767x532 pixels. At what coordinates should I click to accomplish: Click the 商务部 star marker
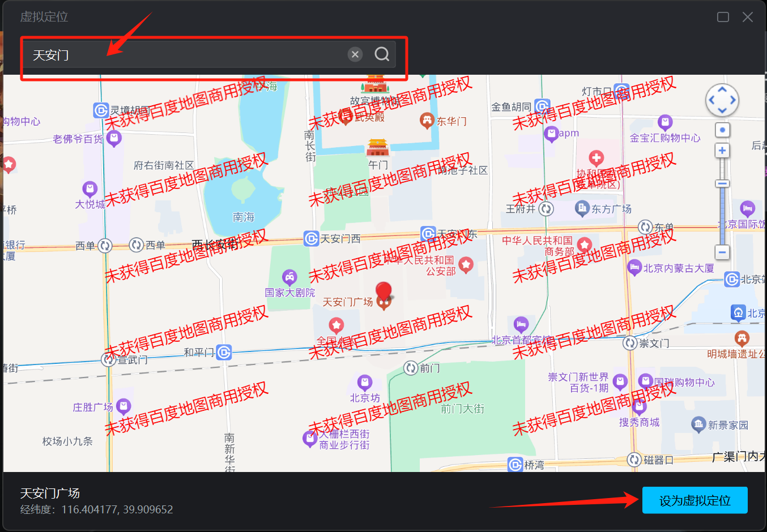[x=584, y=245]
